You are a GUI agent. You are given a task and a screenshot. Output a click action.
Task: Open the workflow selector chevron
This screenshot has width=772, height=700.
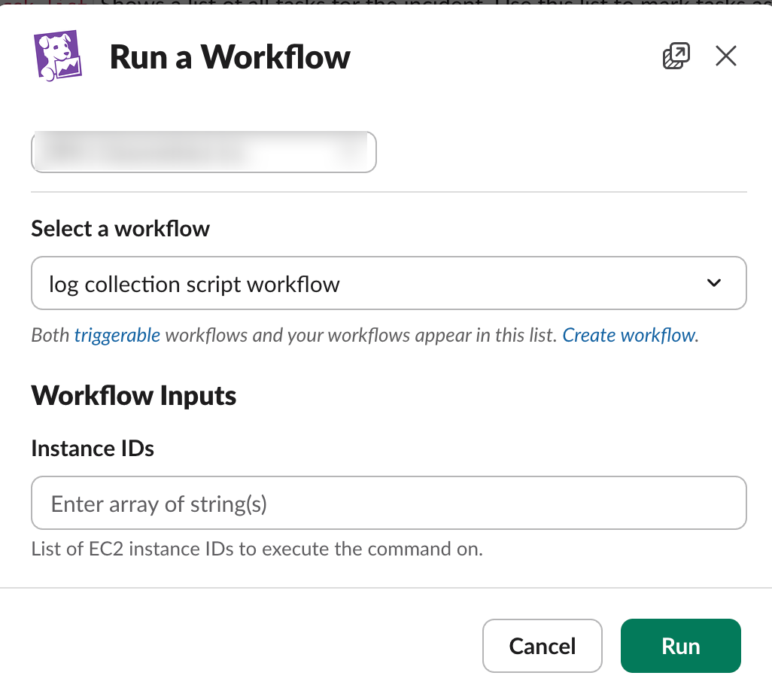pos(713,283)
